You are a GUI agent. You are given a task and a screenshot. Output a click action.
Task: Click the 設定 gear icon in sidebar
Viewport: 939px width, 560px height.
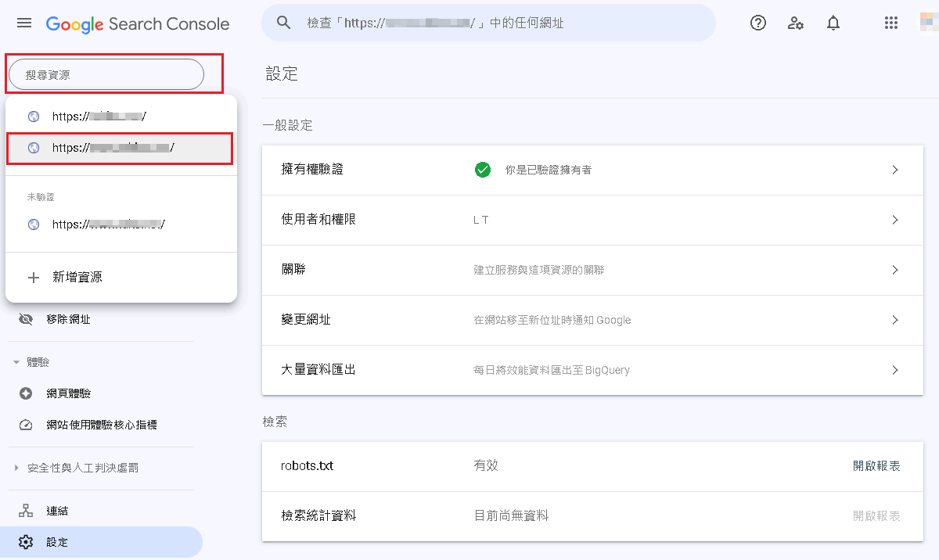[26, 542]
